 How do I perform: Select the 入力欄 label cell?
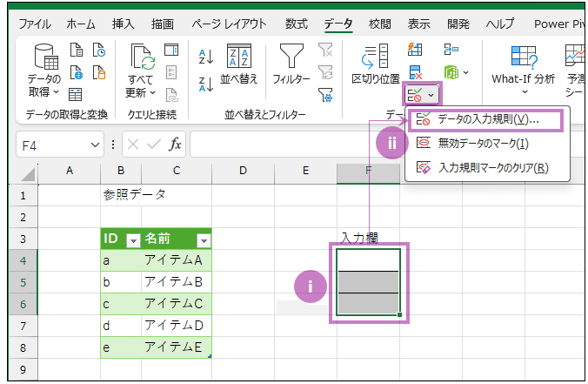[368, 238]
